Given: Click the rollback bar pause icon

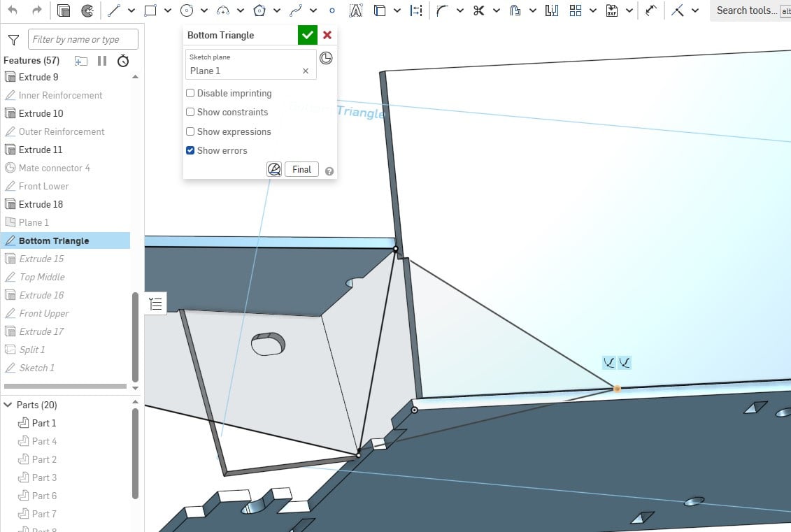Looking at the screenshot, I should 102,61.
